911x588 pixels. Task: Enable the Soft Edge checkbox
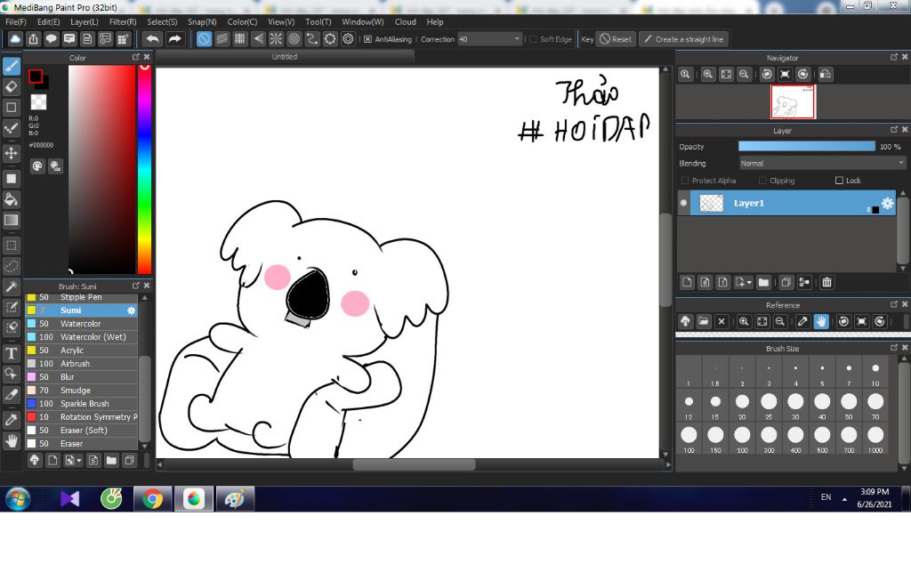[534, 39]
